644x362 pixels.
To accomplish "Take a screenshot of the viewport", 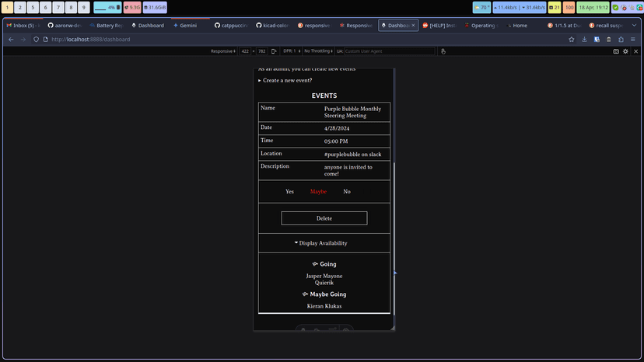I will [616, 51].
